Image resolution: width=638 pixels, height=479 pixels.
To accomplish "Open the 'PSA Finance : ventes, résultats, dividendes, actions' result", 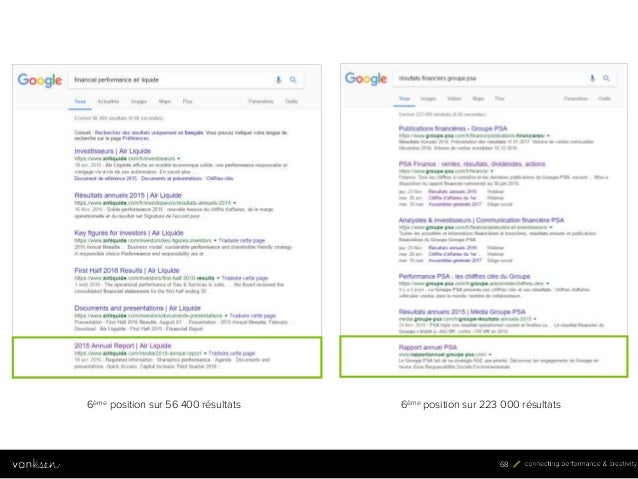I will (472, 164).
